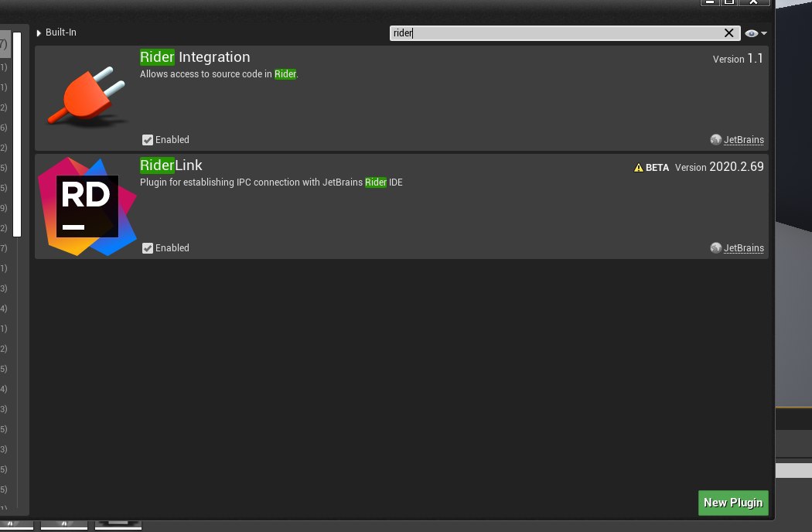This screenshot has height=532, width=812.
Task: Click the BETA warning triangle icon
Action: tap(639, 167)
